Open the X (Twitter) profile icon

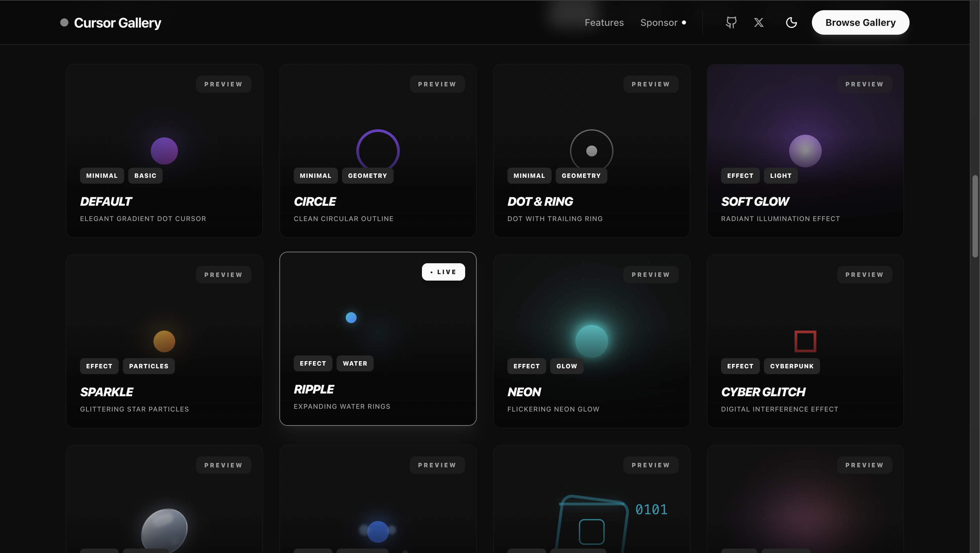pos(758,22)
